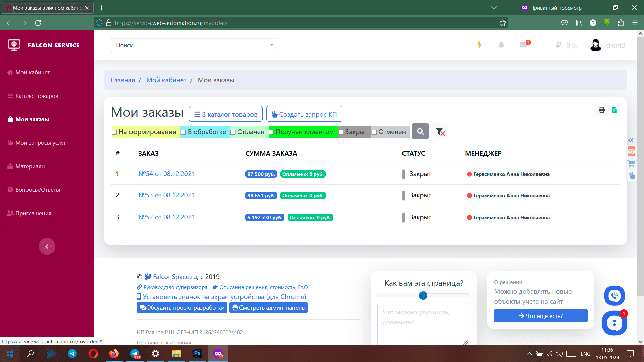Toggle the 'Отменен' status checkbox
Screen dimensions: 644x362
coord(374,132)
